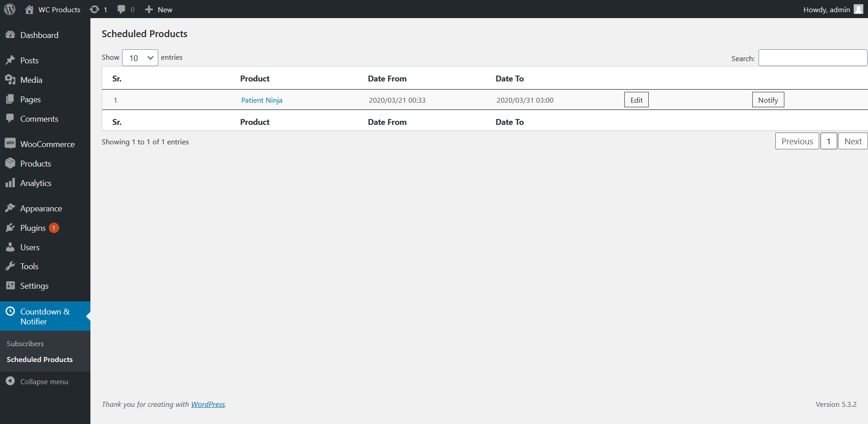Viewport: 868px width, 424px height.
Task: Go to the Next page of entries
Action: click(x=853, y=141)
